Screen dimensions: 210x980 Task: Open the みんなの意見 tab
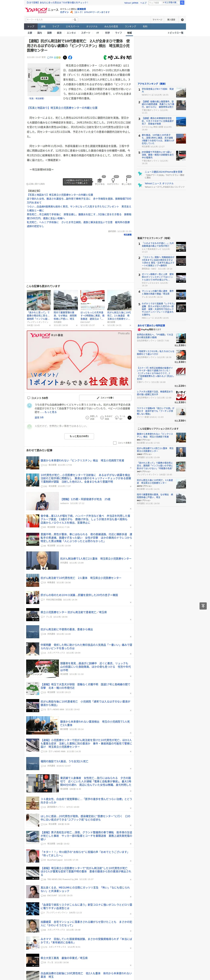(x=111, y=27)
